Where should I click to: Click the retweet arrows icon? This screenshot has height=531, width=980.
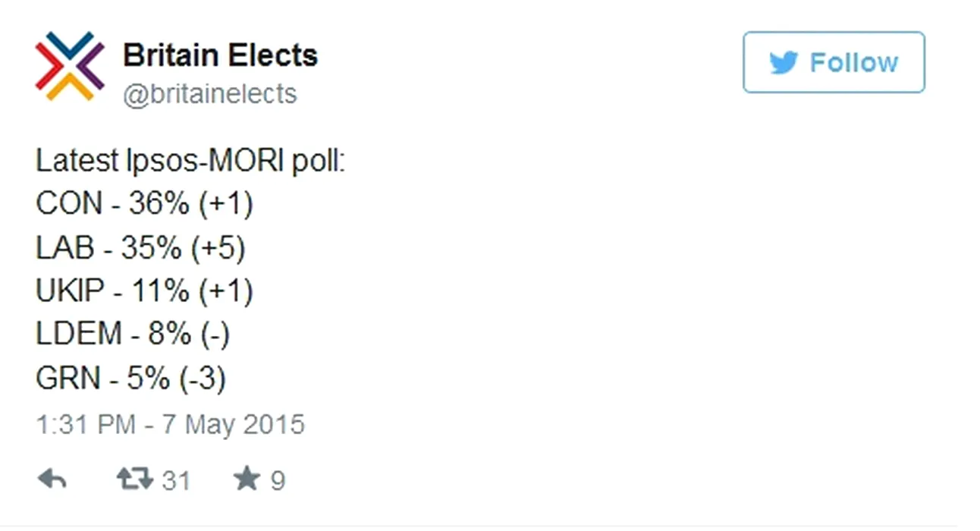pyautogui.click(x=134, y=479)
